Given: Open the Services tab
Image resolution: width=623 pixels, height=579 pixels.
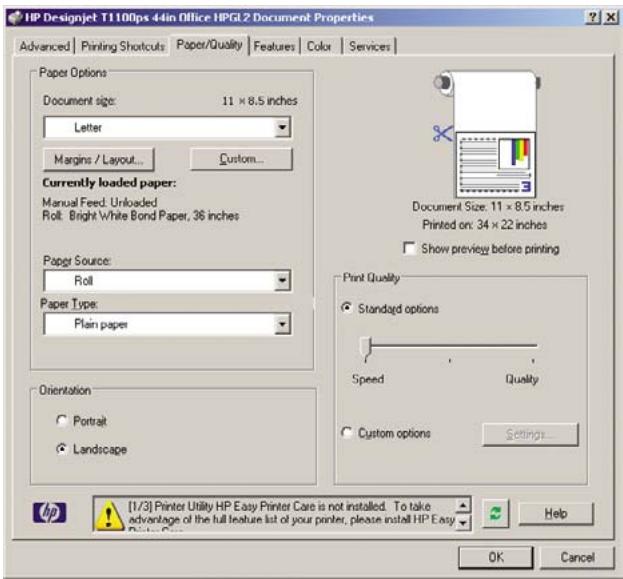Looking at the screenshot, I should (370, 46).
